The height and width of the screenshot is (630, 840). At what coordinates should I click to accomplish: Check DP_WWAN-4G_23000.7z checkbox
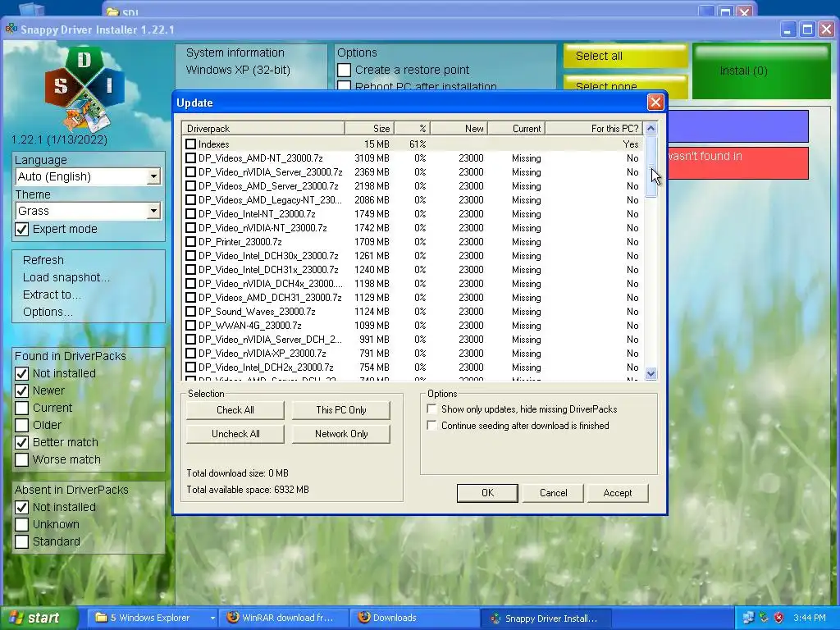[190, 325]
